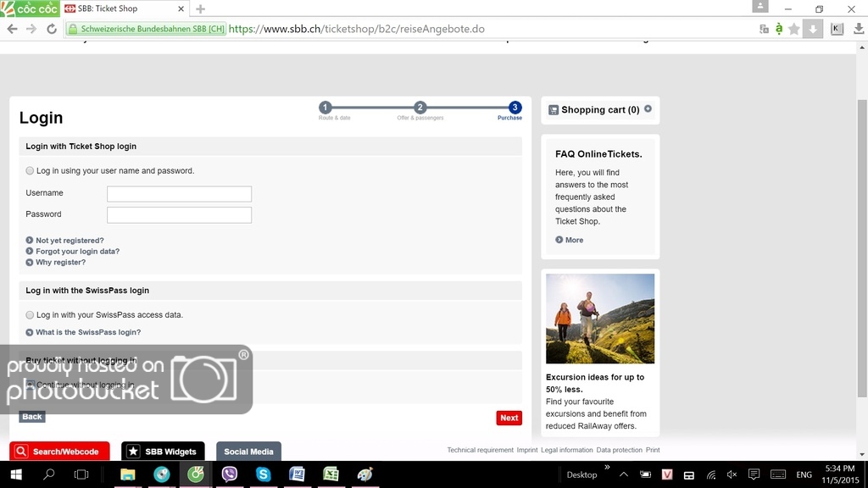868x488 pixels.
Task: Open the Data protection footer link
Action: (x=619, y=450)
